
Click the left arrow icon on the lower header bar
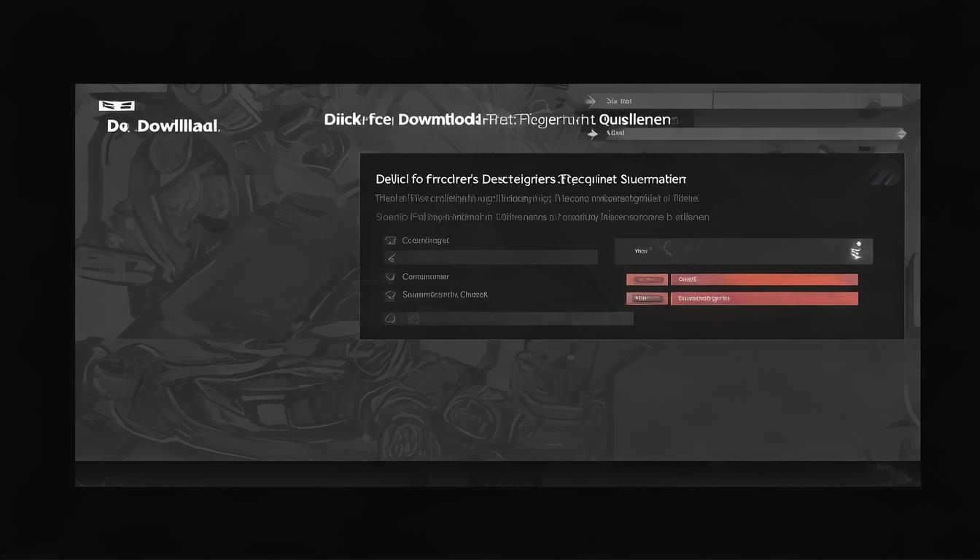pyautogui.click(x=592, y=133)
